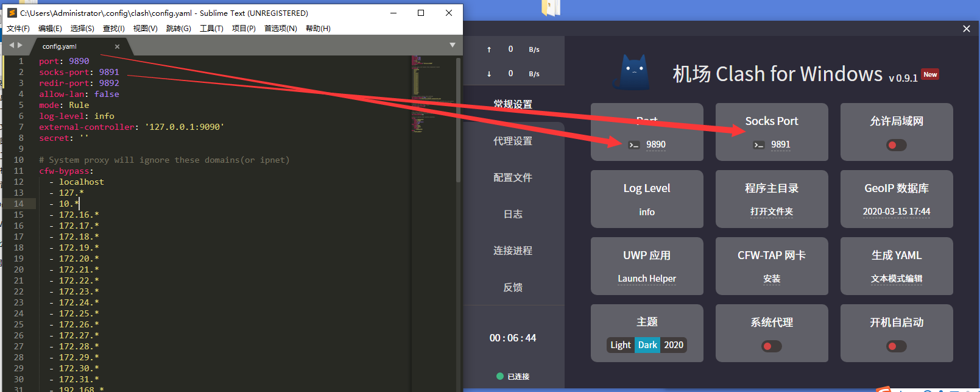Maximize the Sublime Text window
Viewport: 980px width, 392px height.
coord(420,13)
